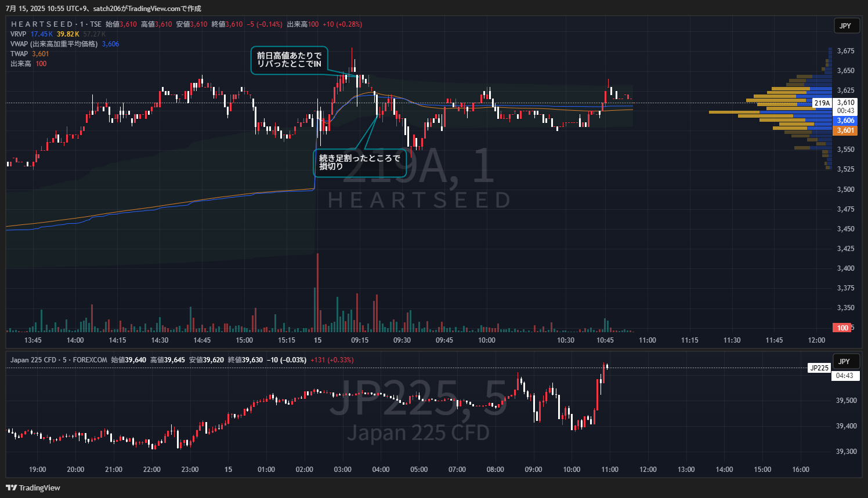Click the 3,400 price axis label
Screen dimensions: 868x498
coord(845,268)
